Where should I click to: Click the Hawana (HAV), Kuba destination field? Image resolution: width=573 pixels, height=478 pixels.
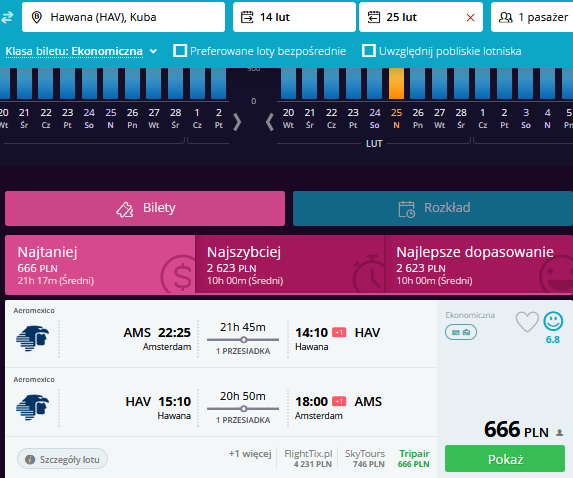tap(124, 17)
